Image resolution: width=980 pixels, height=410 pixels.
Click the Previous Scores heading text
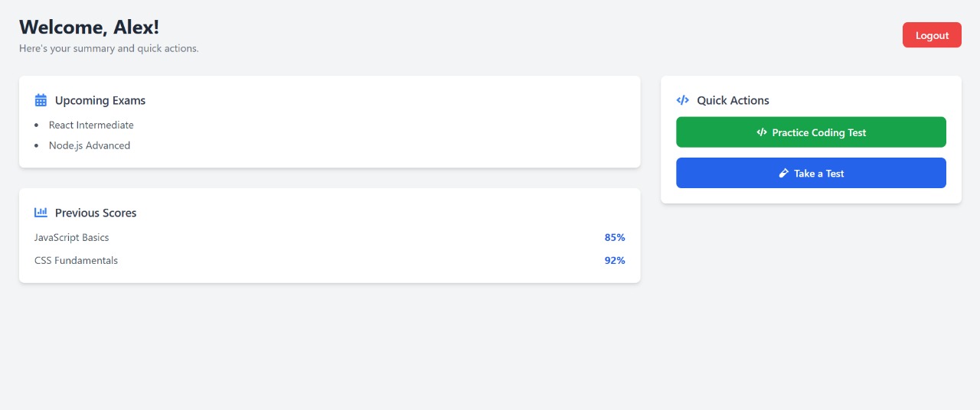96,213
